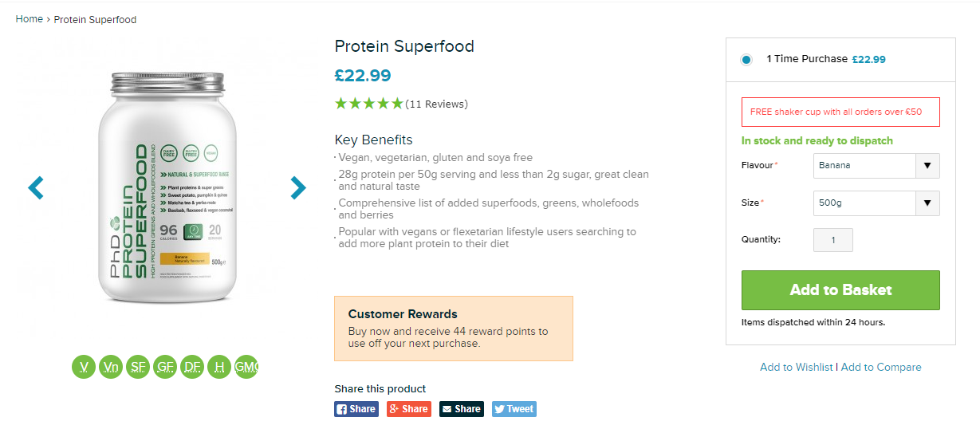Add the product to Wishlist

point(796,368)
